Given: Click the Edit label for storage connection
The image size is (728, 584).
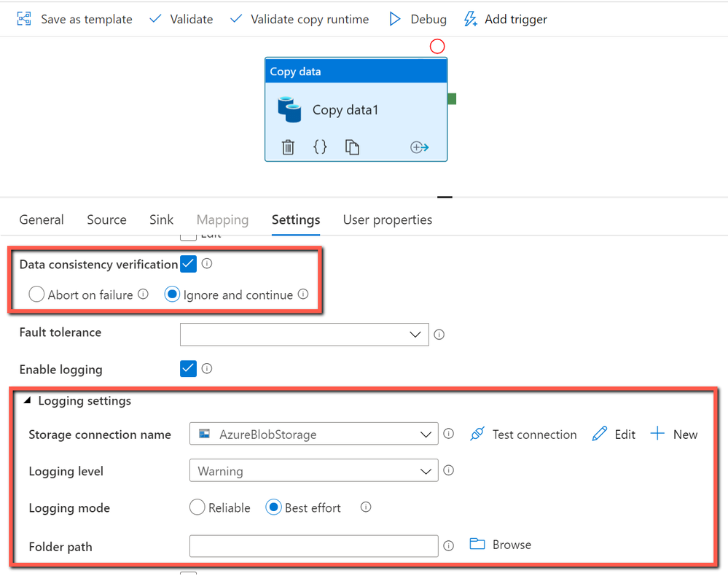Looking at the screenshot, I should [625, 435].
